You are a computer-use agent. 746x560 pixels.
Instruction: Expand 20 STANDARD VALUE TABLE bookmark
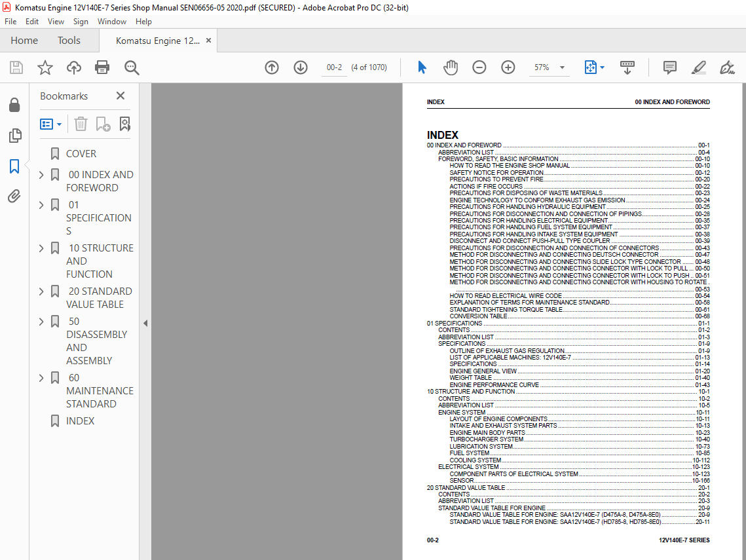(x=41, y=291)
